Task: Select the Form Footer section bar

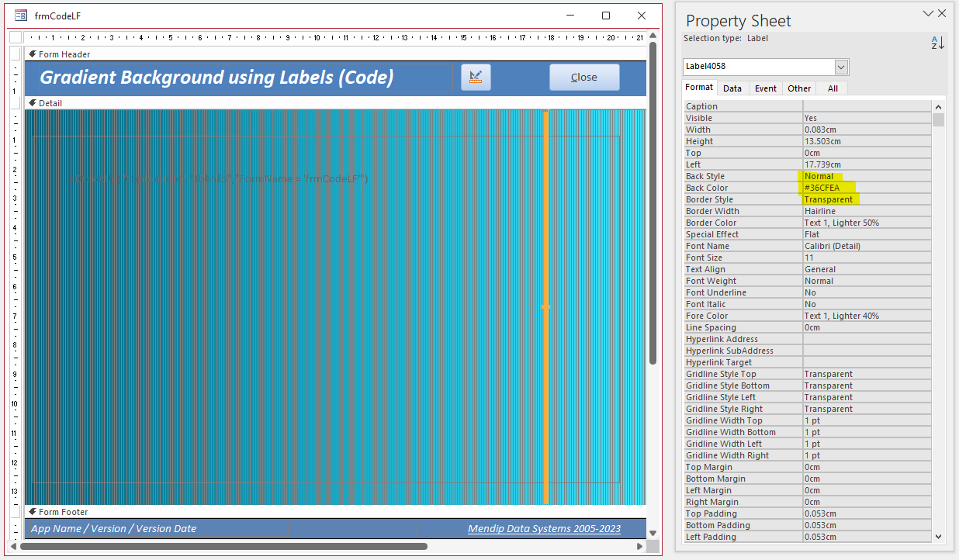Action: tap(335, 512)
